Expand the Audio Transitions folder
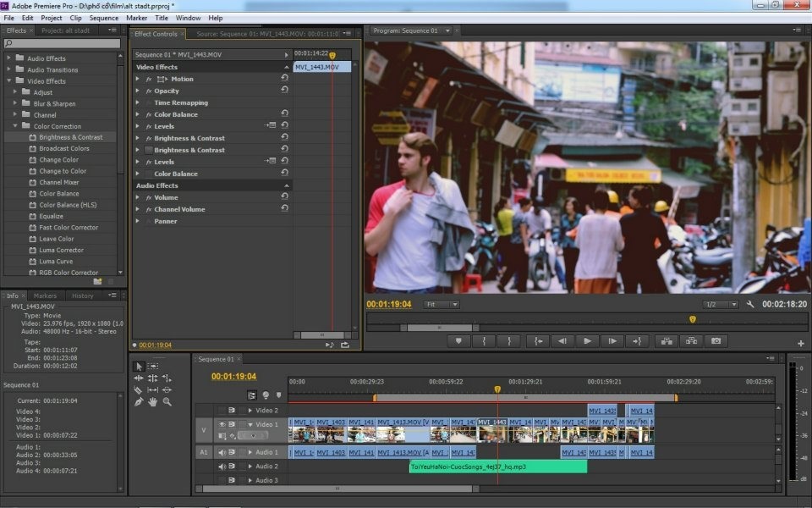The width and height of the screenshot is (812, 508). tap(8, 69)
